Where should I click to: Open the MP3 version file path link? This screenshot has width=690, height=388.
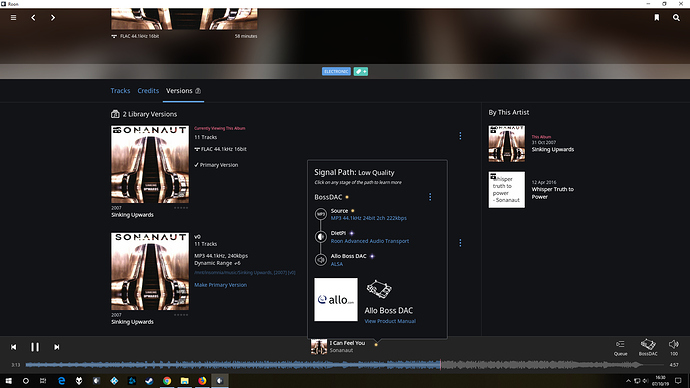tap(245, 273)
